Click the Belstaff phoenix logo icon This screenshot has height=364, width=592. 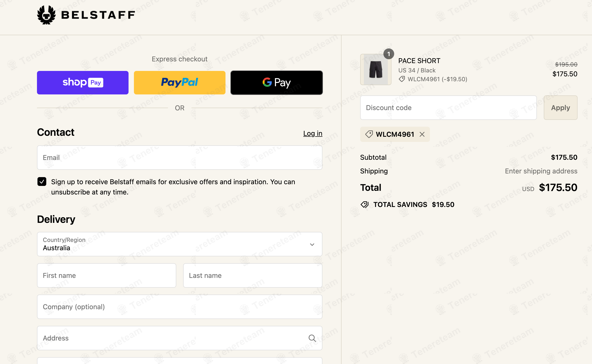[x=46, y=15]
